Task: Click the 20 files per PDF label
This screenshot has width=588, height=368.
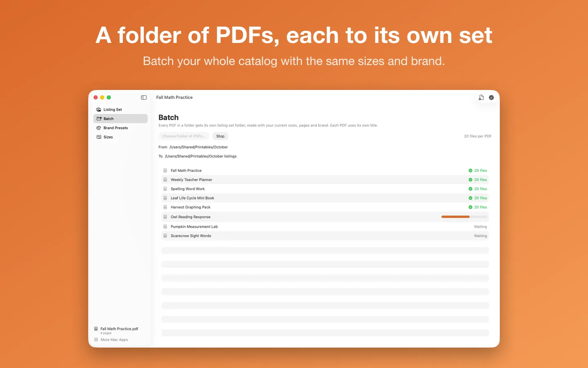Action: click(478, 136)
